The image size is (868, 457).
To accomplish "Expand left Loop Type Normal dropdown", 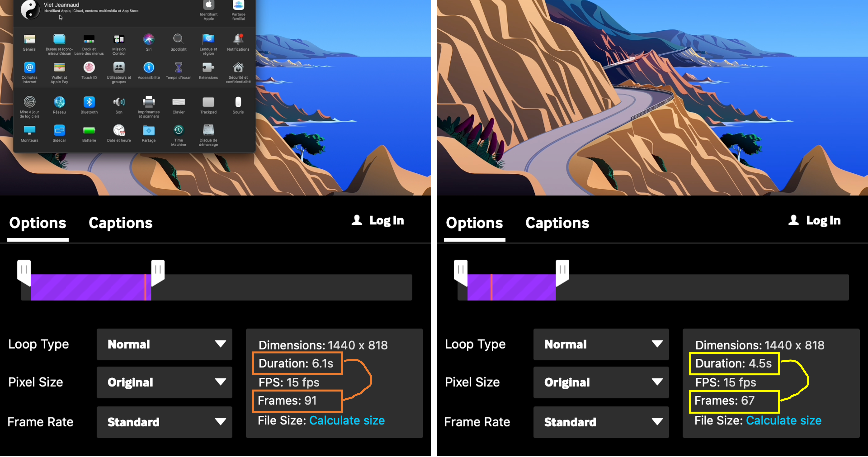I will (165, 344).
